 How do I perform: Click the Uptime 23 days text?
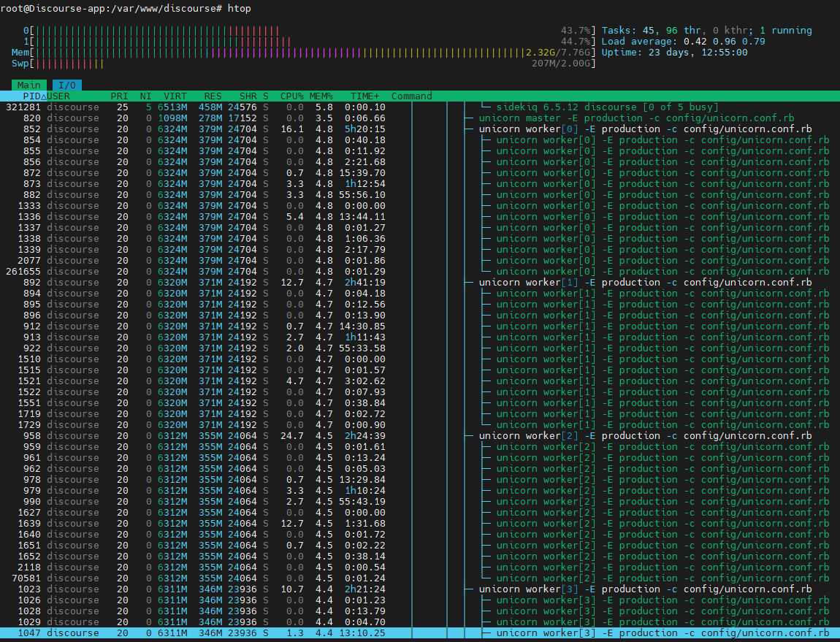click(x=674, y=53)
